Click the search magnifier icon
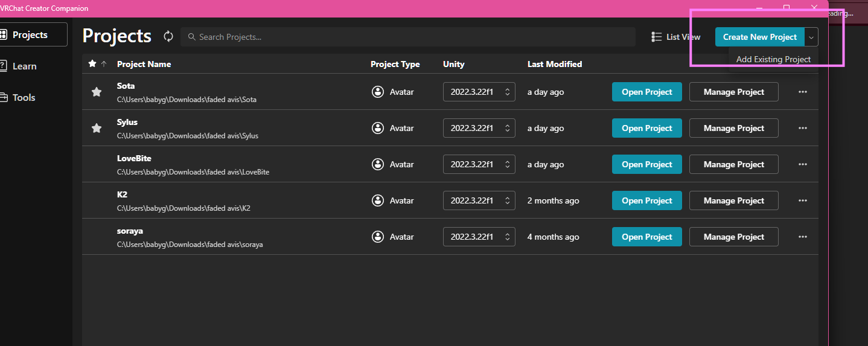The image size is (868, 346). tap(192, 37)
